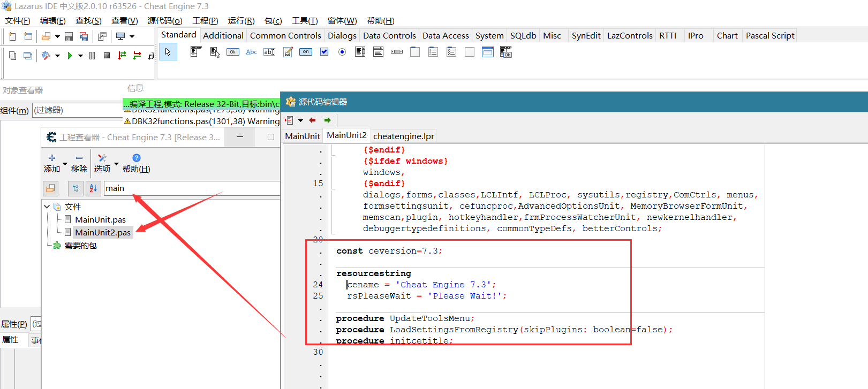The image size is (868, 389).
Task: Select the TComboBox component in palette
Action: 379,52
